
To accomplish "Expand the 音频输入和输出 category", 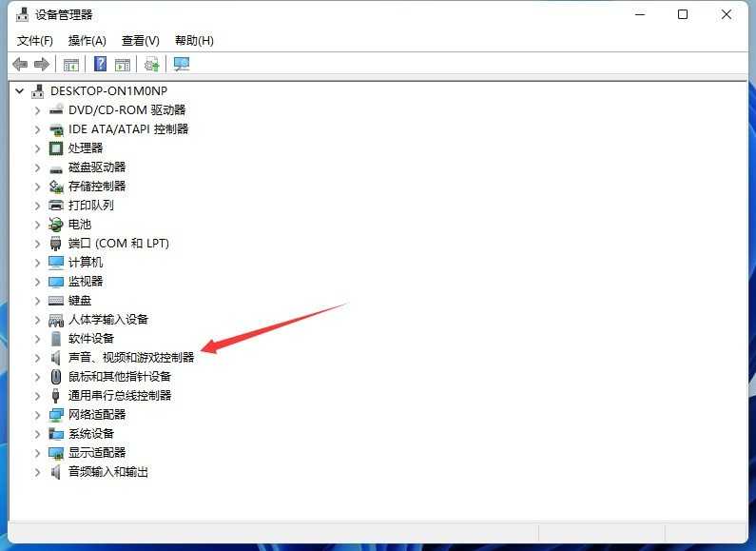I will click(x=38, y=472).
